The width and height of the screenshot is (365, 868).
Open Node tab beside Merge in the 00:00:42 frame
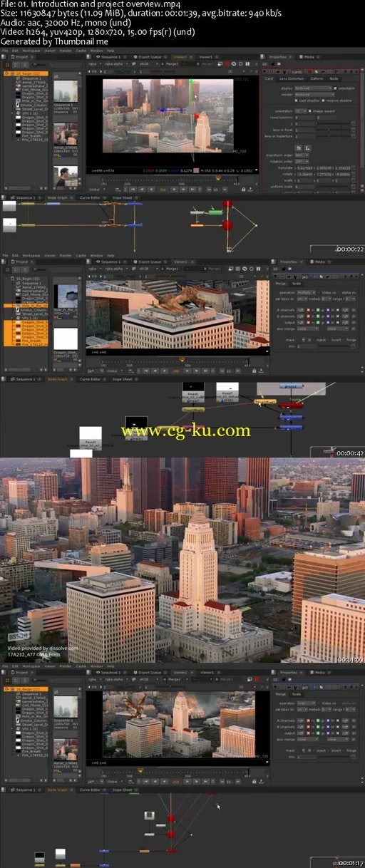click(297, 283)
